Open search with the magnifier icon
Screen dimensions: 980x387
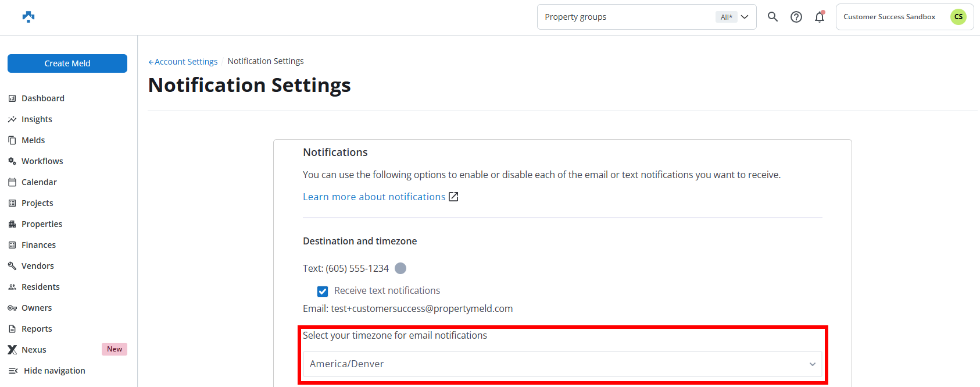772,17
